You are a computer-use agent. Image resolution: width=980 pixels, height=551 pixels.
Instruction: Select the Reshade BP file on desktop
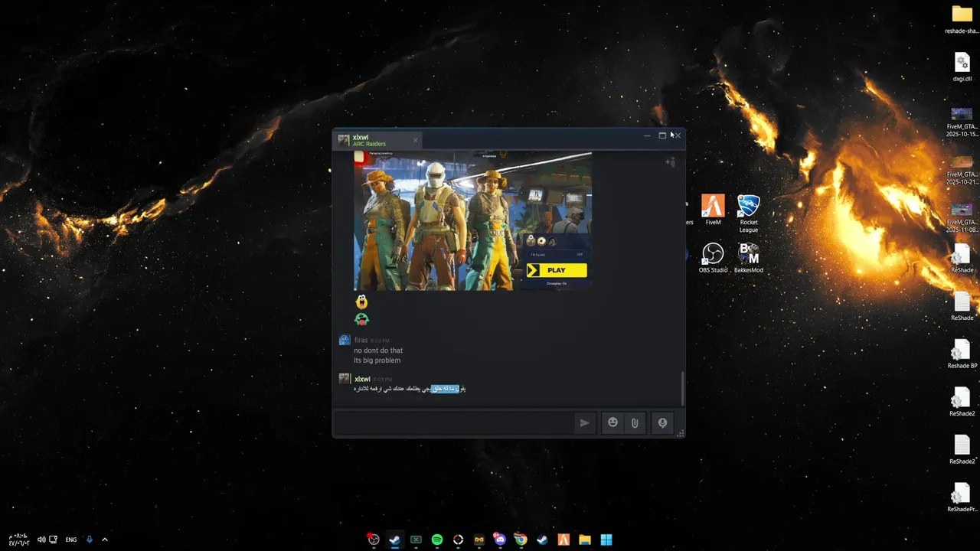point(962,354)
